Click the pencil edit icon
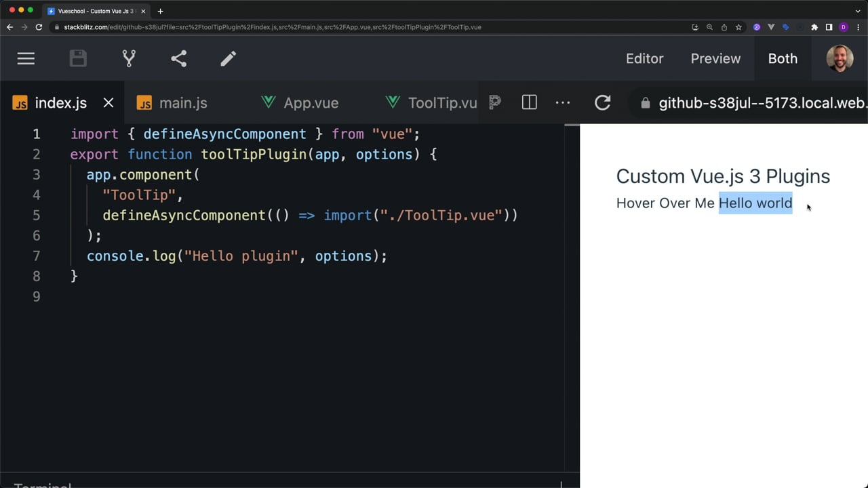The image size is (868, 488). (x=228, y=59)
